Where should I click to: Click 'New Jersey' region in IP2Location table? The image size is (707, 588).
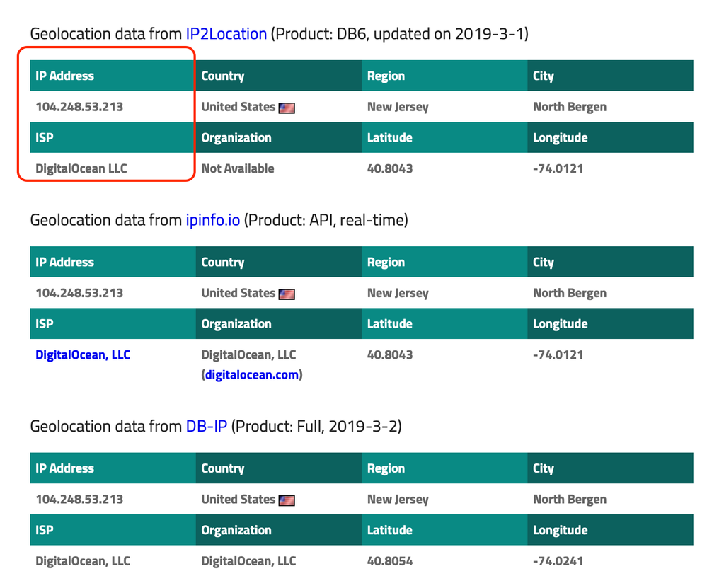(x=398, y=107)
